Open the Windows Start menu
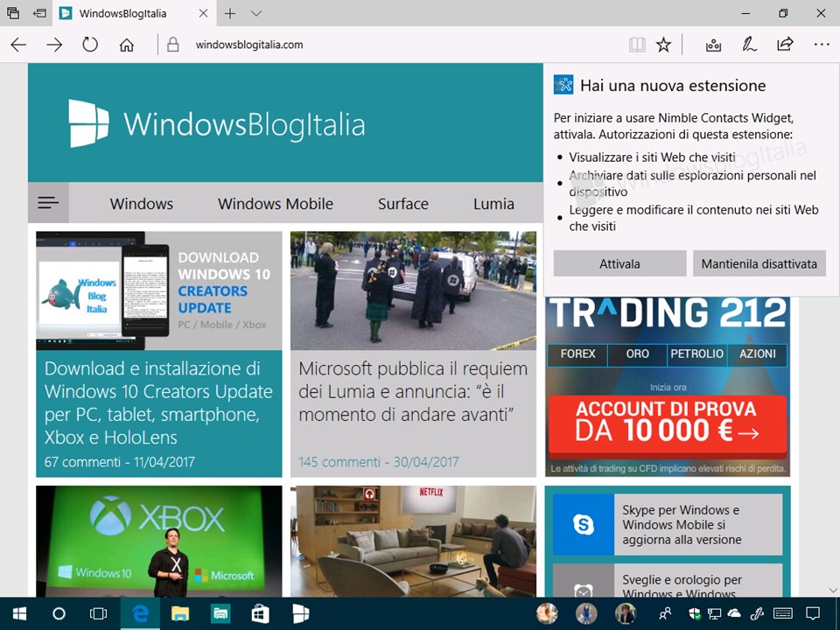The image size is (840, 630). (20, 614)
